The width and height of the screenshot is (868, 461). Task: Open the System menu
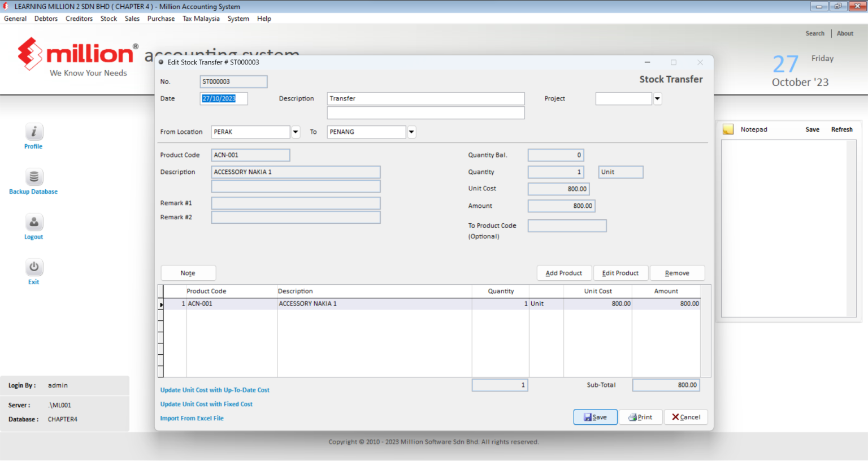click(x=238, y=19)
